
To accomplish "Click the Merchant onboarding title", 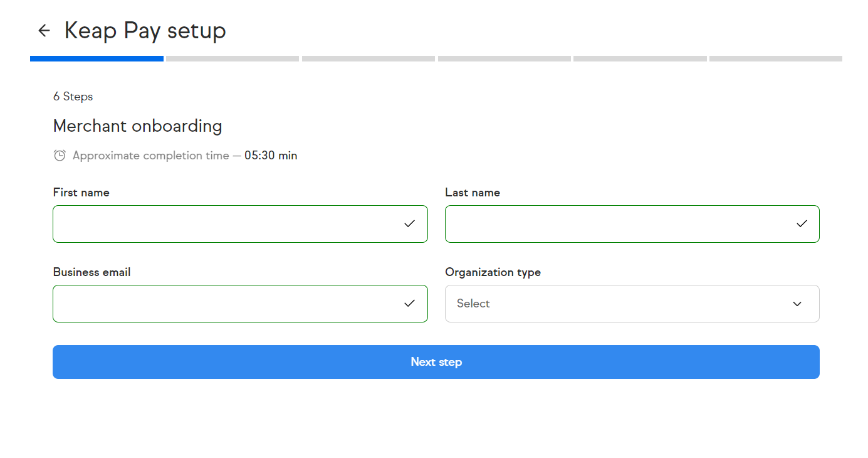I will point(137,126).
